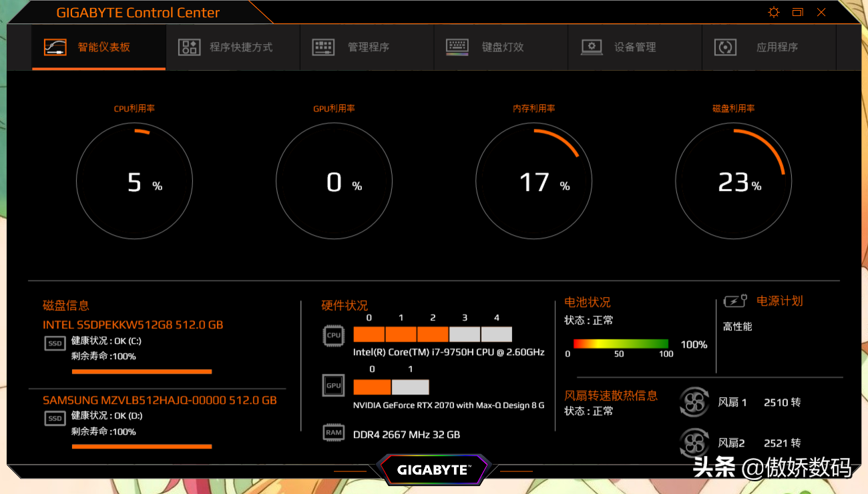
Task: Click the settings gear icon in title bar
Action: click(774, 13)
